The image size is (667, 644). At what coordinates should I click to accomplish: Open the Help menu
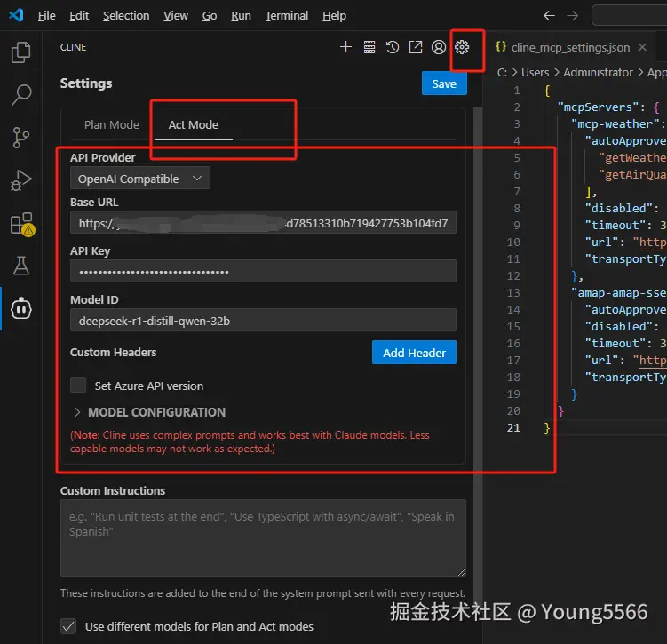tap(334, 16)
